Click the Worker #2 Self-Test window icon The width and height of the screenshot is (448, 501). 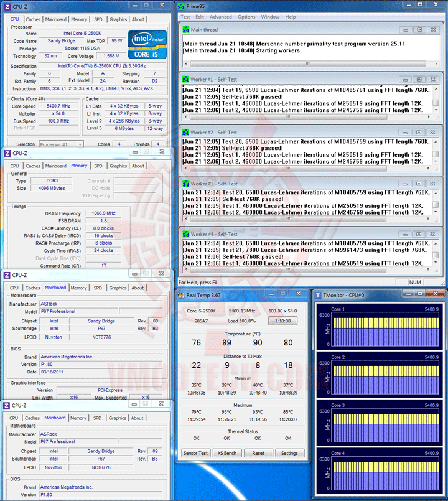point(185,133)
